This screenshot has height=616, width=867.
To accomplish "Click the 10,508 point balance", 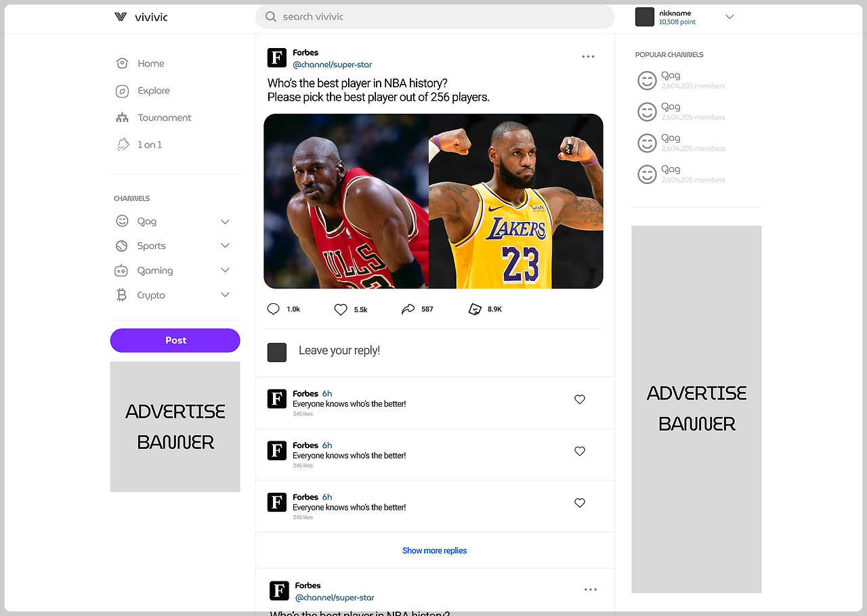I will tap(677, 22).
